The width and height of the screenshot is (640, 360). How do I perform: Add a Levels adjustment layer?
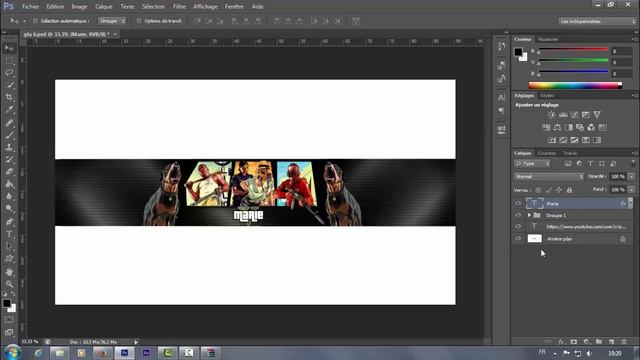pos(563,115)
